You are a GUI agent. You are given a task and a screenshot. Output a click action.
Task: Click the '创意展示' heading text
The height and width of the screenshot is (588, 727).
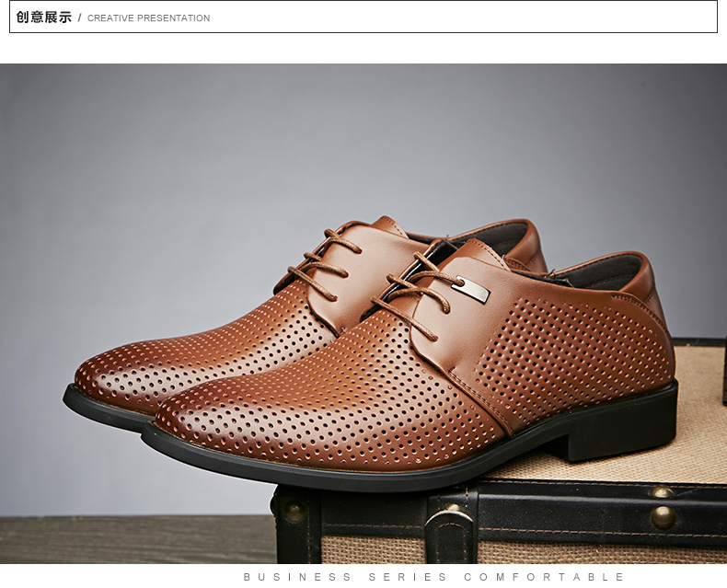(44, 17)
